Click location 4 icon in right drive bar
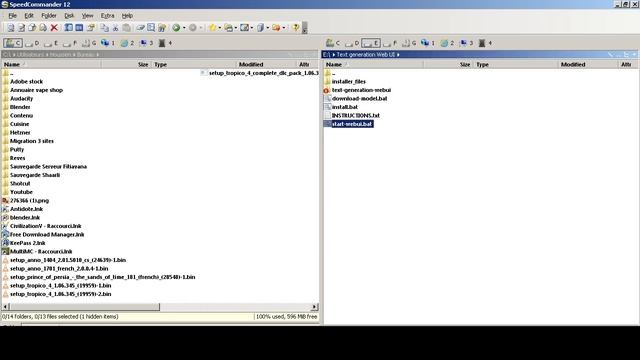Screen dimensions: 640x360 [x=485, y=43]
